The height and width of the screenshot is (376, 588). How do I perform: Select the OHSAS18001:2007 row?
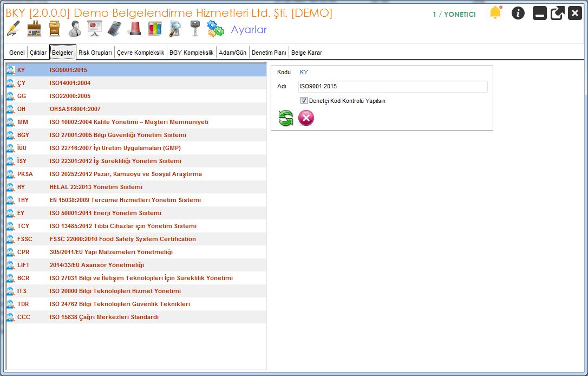[136, 109]
